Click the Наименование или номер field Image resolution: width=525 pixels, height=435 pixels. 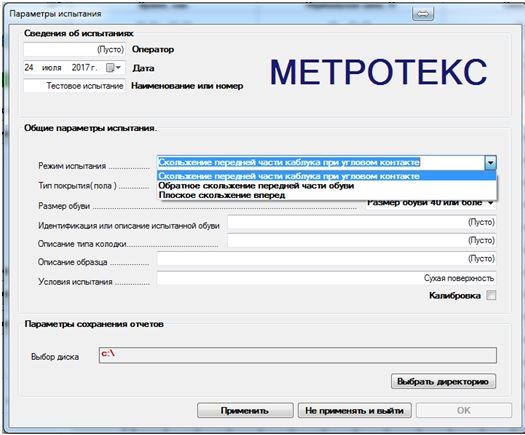[74, 86]
